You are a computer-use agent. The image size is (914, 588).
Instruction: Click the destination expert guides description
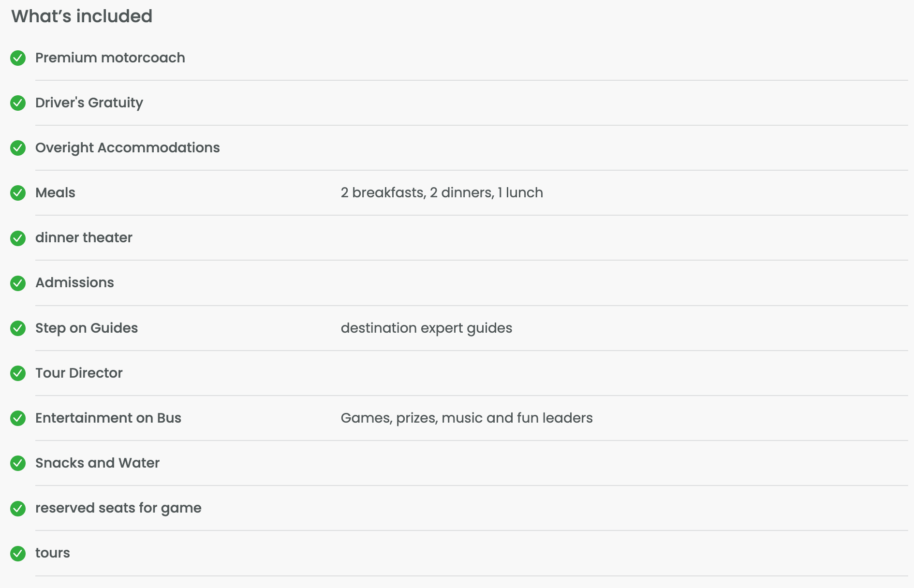click(427, 328)
